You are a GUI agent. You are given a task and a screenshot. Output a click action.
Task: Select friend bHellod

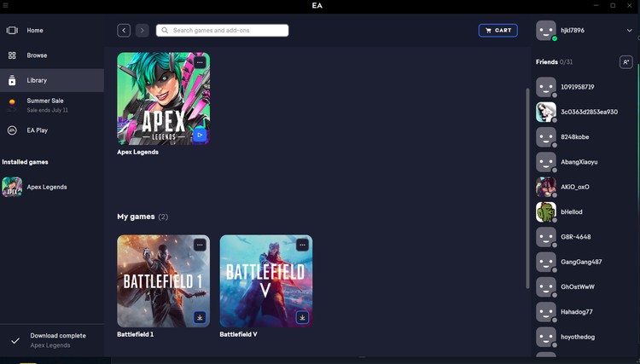pos(585,212)
